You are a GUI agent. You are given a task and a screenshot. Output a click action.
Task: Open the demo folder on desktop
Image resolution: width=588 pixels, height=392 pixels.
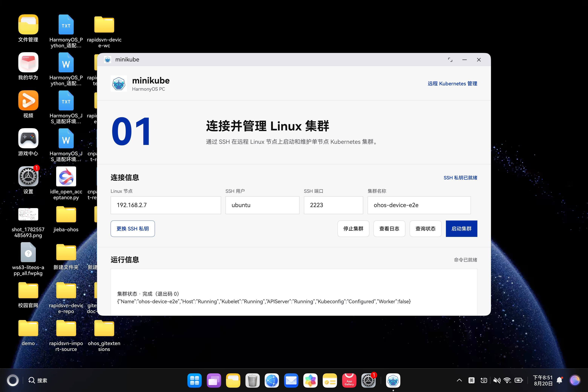tap(28, 328)
